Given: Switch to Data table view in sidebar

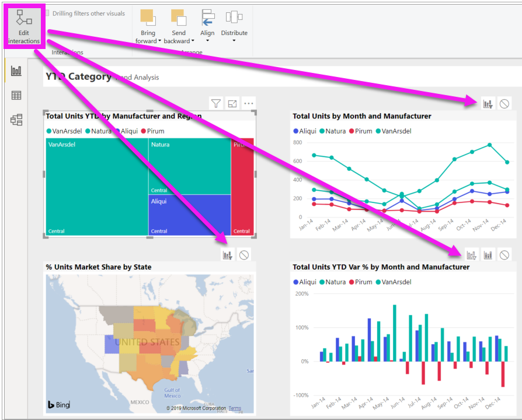Looking at the screenshot, I should 16,96.
